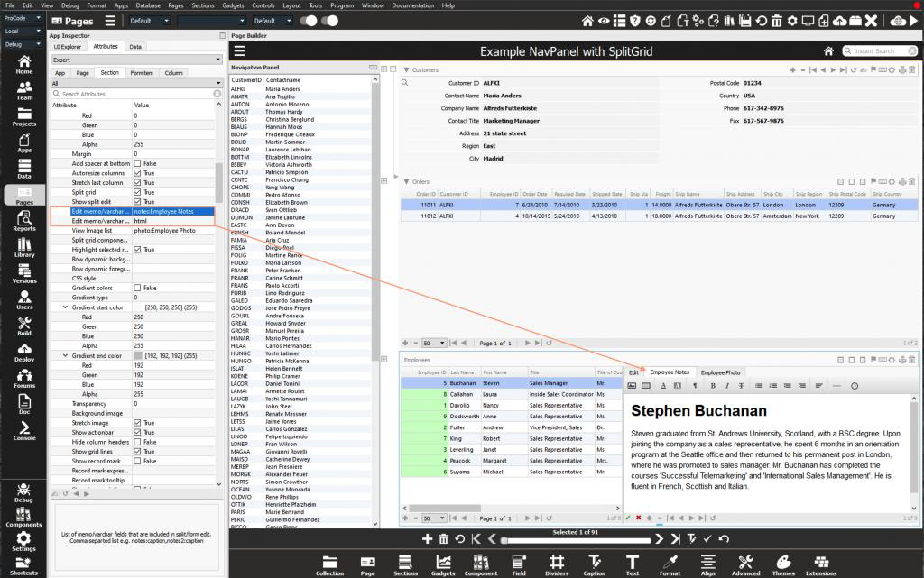Click the Deploy icon in the sidebar
Viewport: 924px width, 578px height.
click(24, 350)
